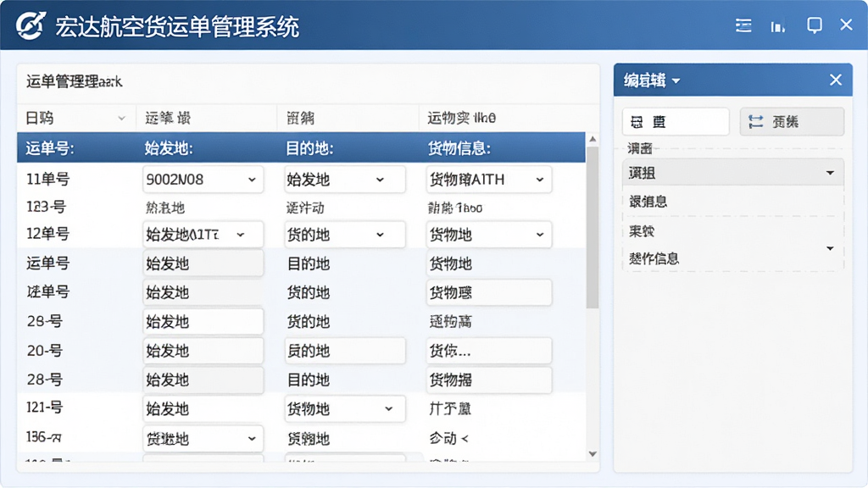
Task: Click origin field in 逆单号 row
Action: (x=203, y=292)
